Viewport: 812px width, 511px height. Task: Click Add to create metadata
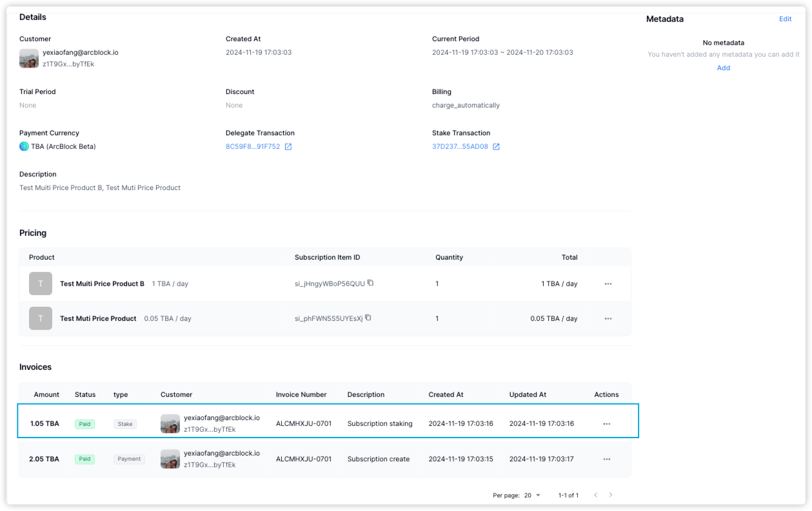pyautogui.click(x=723, y=68)
